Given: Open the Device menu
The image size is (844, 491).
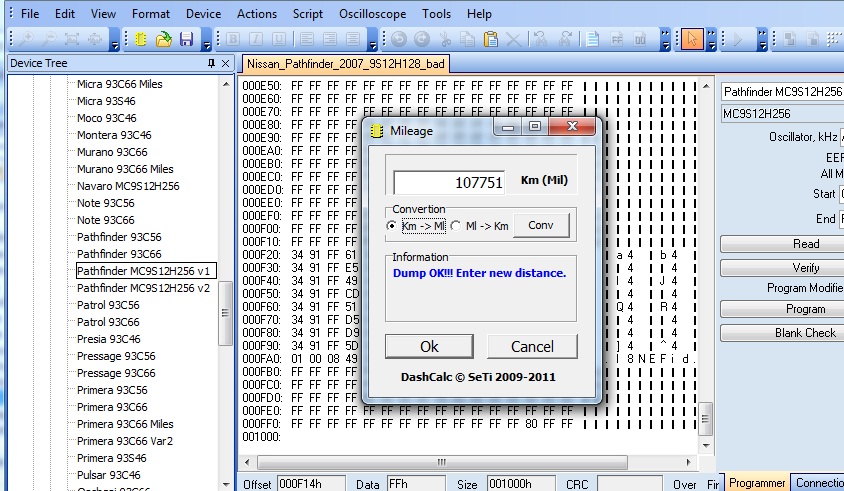Looking at the screenshot, I should pos(203,14).
